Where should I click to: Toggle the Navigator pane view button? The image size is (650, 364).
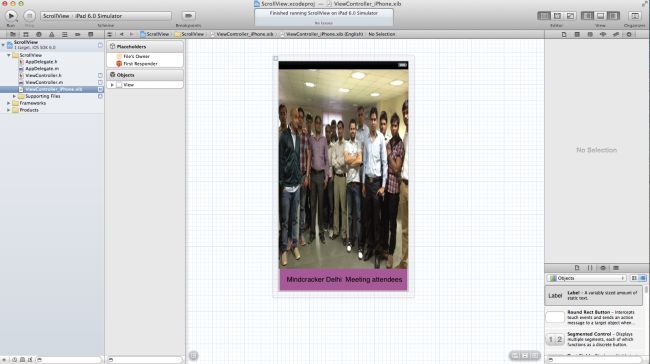587,16
